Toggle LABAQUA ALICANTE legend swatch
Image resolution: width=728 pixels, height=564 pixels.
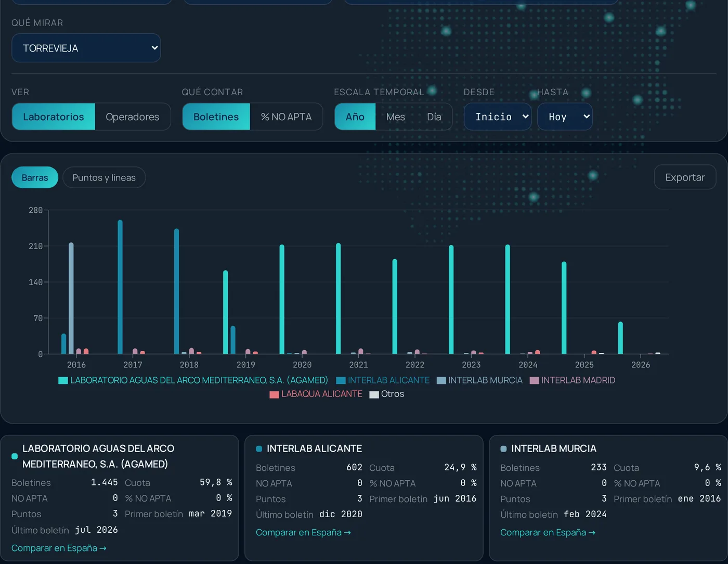(x=275, y=394)
